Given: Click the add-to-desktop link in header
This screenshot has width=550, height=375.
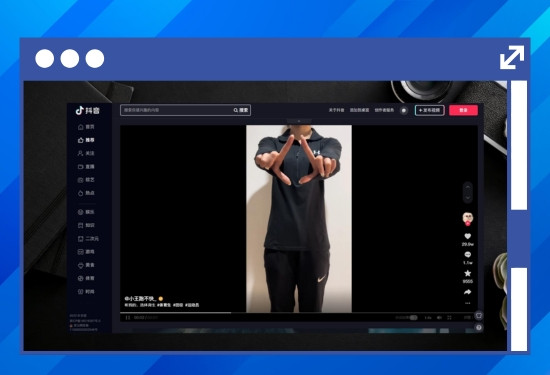Looking at the screenshot, I should point(359,110).
